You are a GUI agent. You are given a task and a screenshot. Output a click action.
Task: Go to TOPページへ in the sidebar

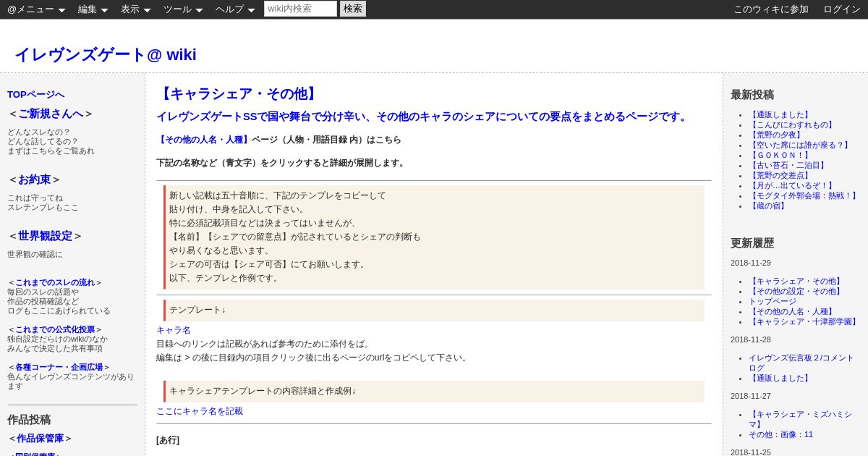(x=36, y=94)
